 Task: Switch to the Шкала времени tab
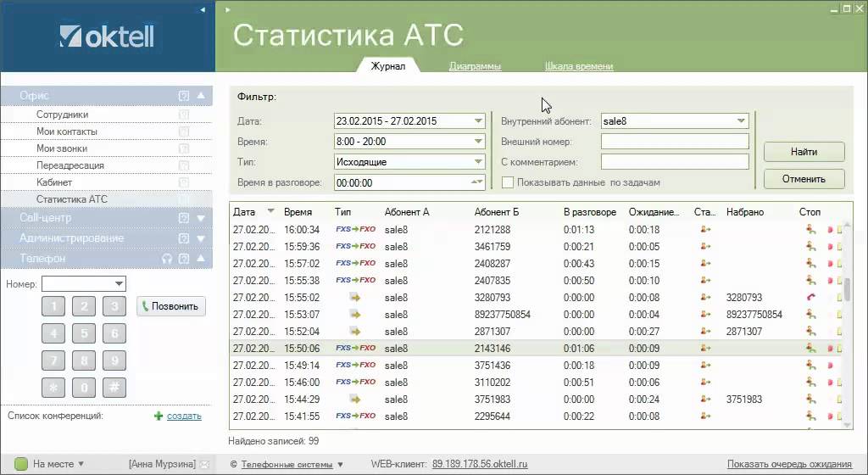578,66
